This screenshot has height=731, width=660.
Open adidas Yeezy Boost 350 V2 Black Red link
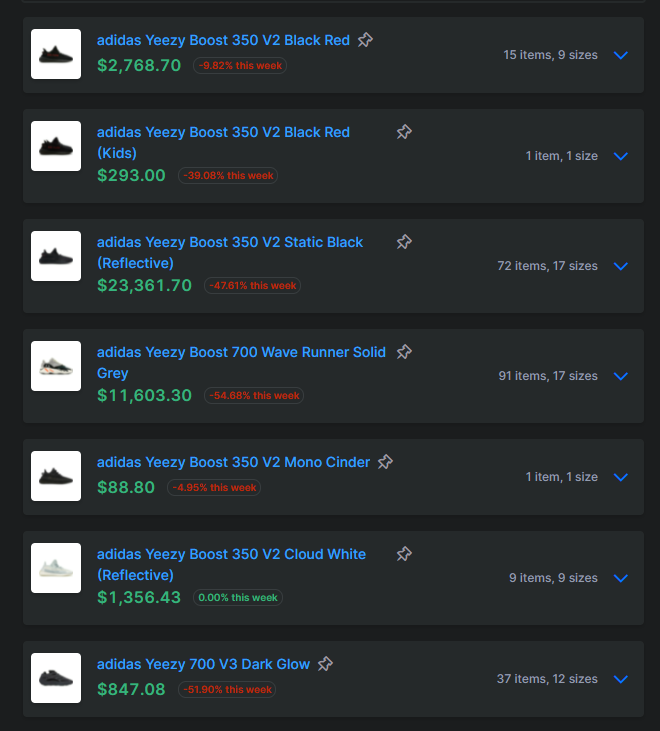pos(223,40)
